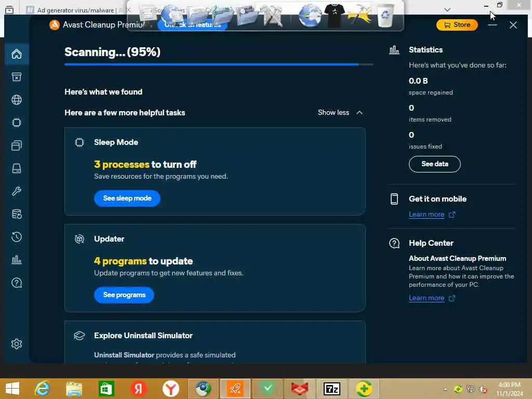
Task: Click the See programs button
Action: point(124,295)
